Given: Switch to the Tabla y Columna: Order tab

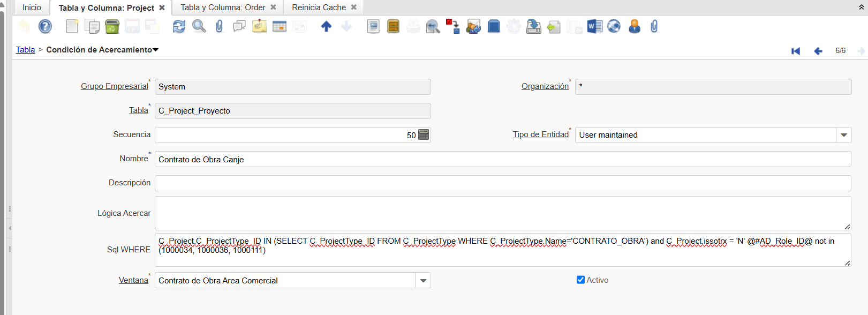Looking at the screenshot, I should (x=223, y=7).
